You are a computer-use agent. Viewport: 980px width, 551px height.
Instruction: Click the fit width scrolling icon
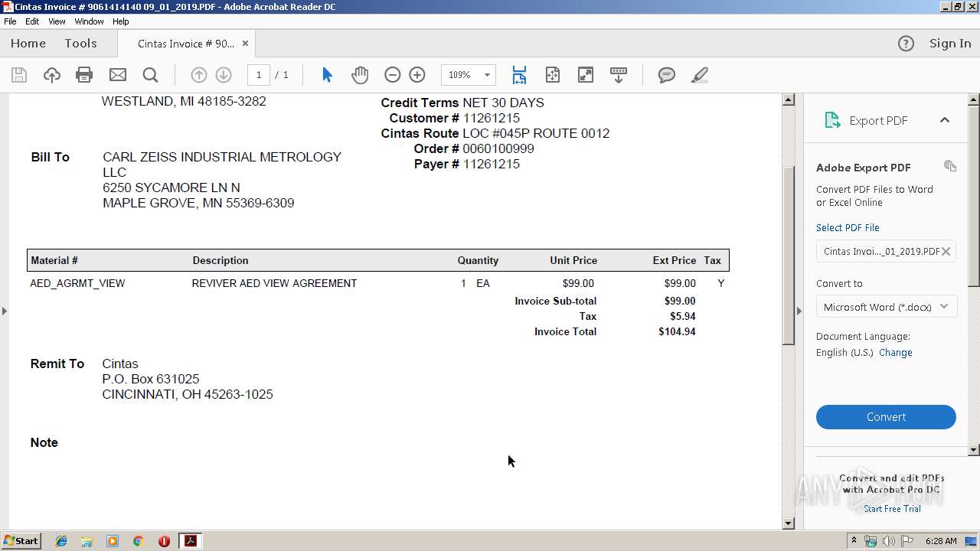pos(519,75)
